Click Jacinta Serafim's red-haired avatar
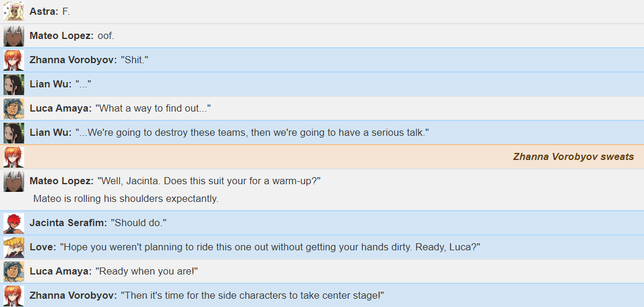The height and width of the screenshot is (307, 644). 14,224
